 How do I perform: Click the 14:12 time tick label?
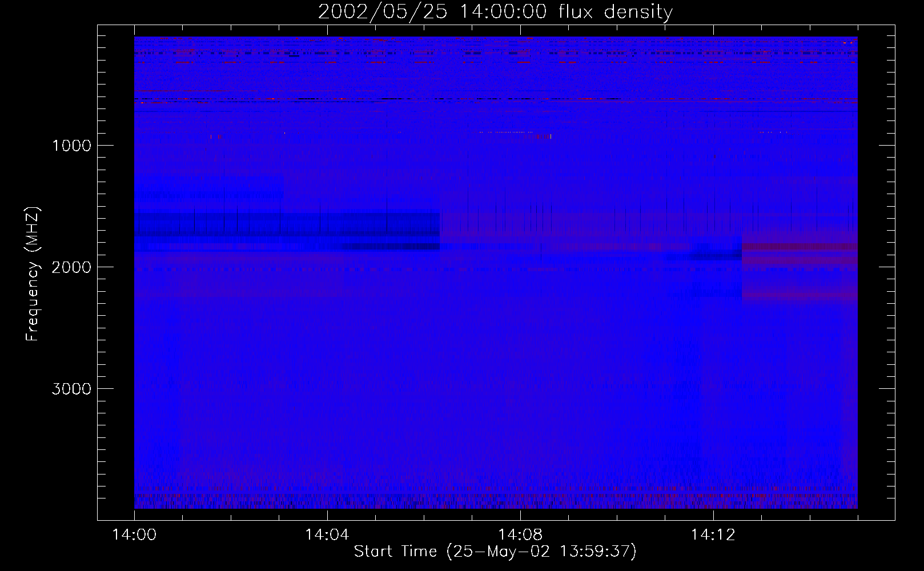point(713,535)
